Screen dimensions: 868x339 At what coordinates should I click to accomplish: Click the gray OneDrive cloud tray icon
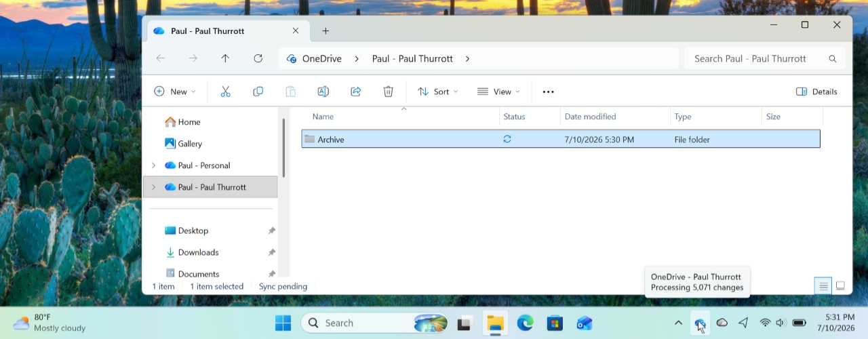point(722,323)
